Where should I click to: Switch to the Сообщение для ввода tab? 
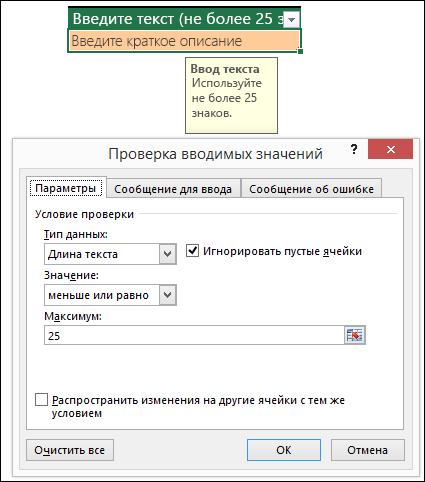[173, 189]
